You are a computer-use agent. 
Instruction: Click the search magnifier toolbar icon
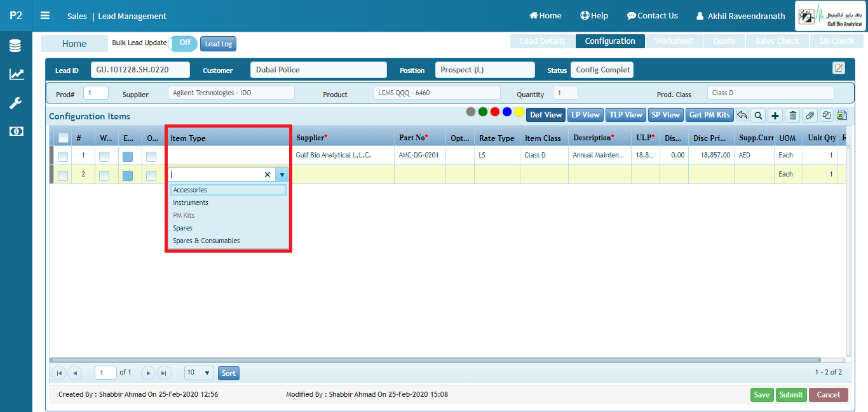pos(758,115)
